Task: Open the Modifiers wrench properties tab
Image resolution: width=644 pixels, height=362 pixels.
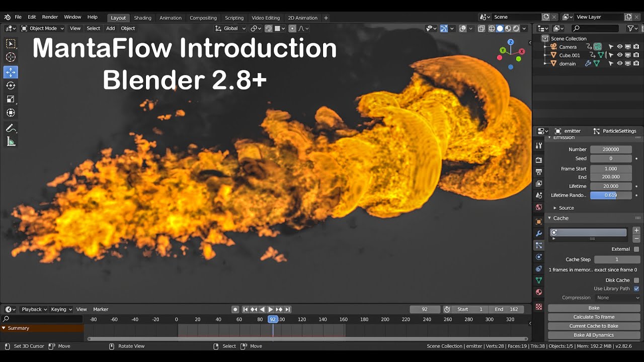Action: [x=539, y=233]
